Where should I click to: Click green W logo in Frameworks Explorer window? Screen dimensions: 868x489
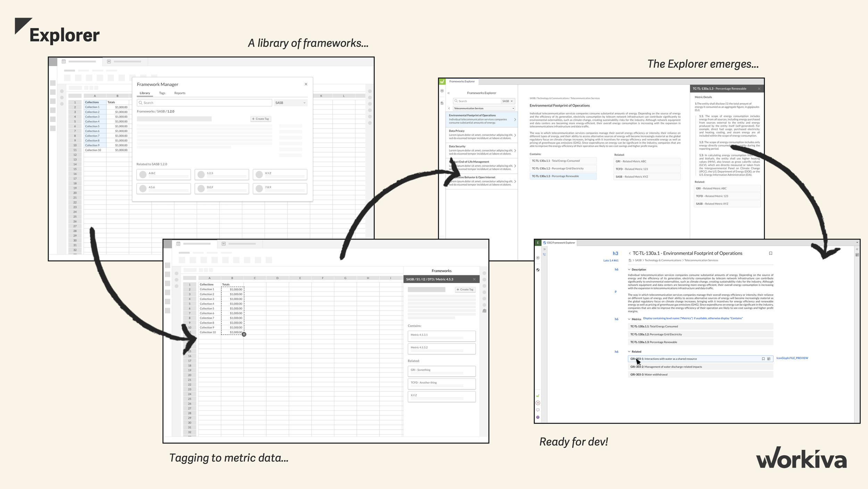[x=442, y=82]
